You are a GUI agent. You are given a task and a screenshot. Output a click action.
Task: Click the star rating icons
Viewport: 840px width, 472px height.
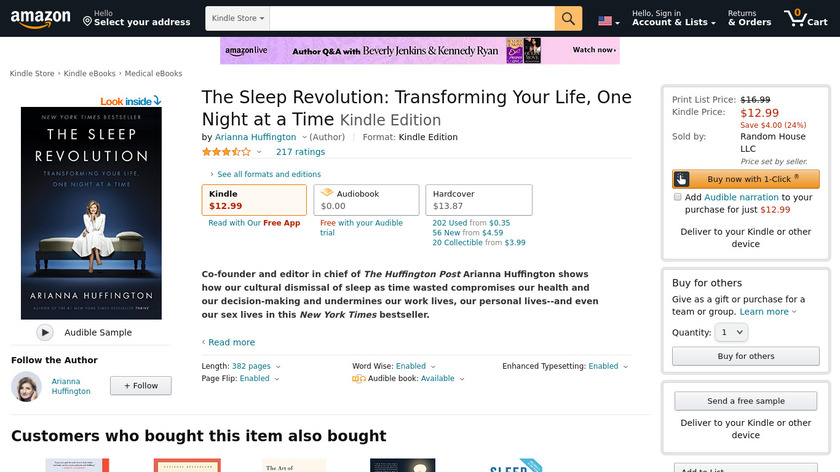click(226, 152)
